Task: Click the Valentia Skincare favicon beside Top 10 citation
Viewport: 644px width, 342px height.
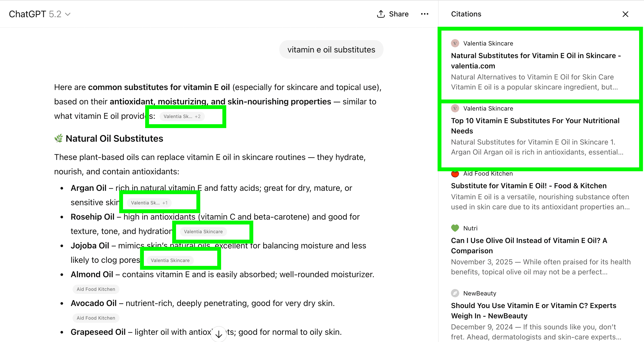Action: (455, 108)
